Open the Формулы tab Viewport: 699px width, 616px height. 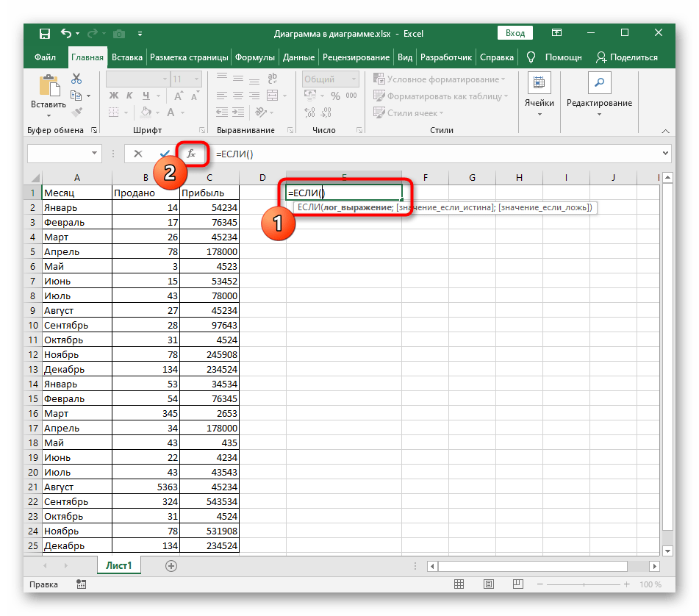[255, 57]
